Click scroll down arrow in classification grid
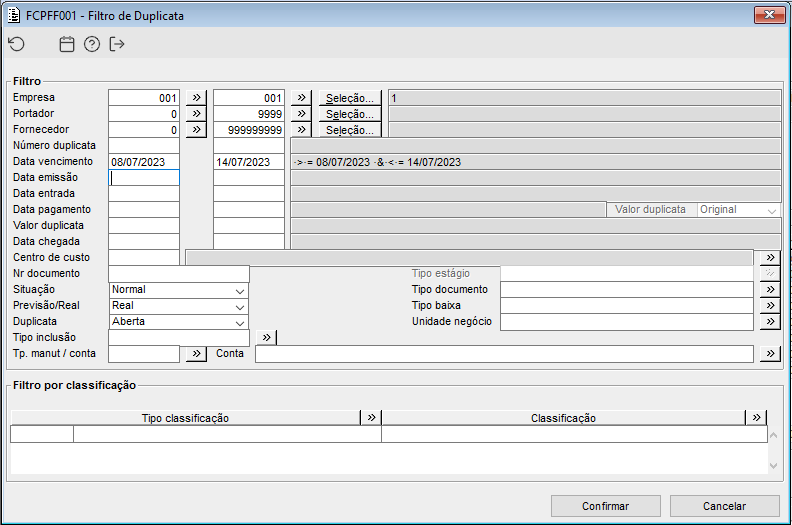The width and height of the screenshot is (792, 525). click(773, 466)
